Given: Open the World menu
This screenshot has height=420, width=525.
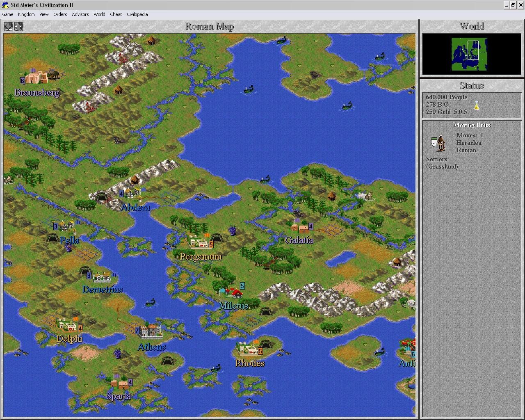Looking at the screenshot, I should click(99, 14).
